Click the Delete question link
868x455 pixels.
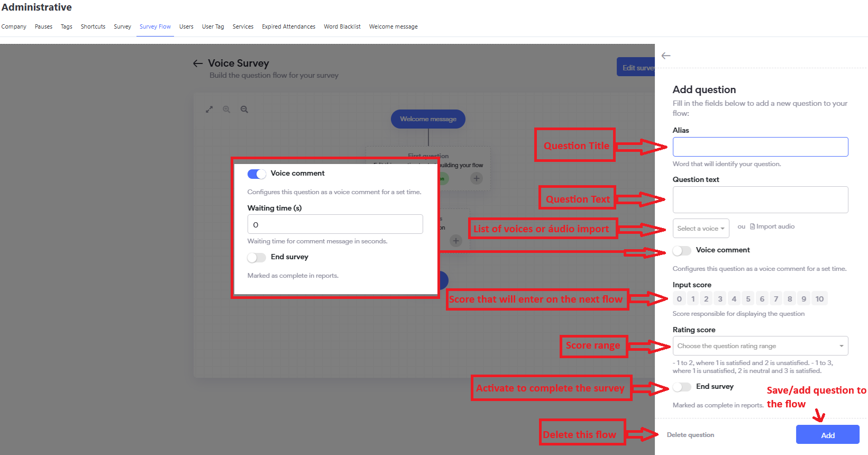pyautogui.click(x=690, y=435)
